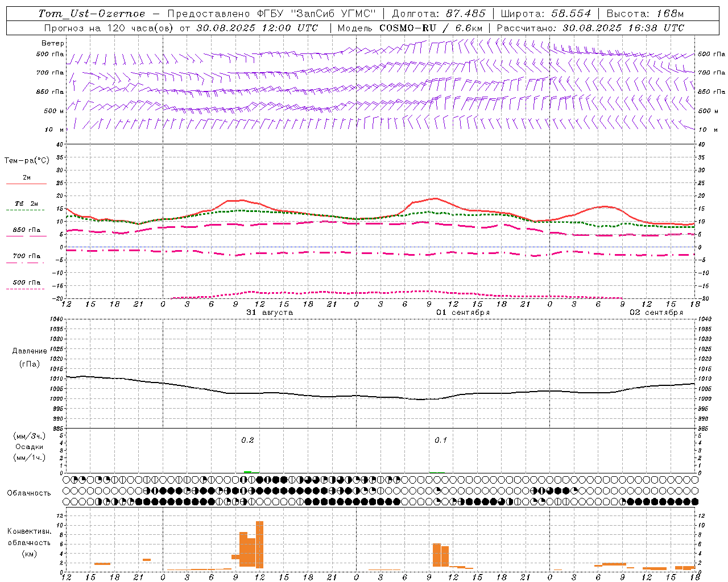
Task: Click the 31 августа date label
Action: tap(270, 313)
